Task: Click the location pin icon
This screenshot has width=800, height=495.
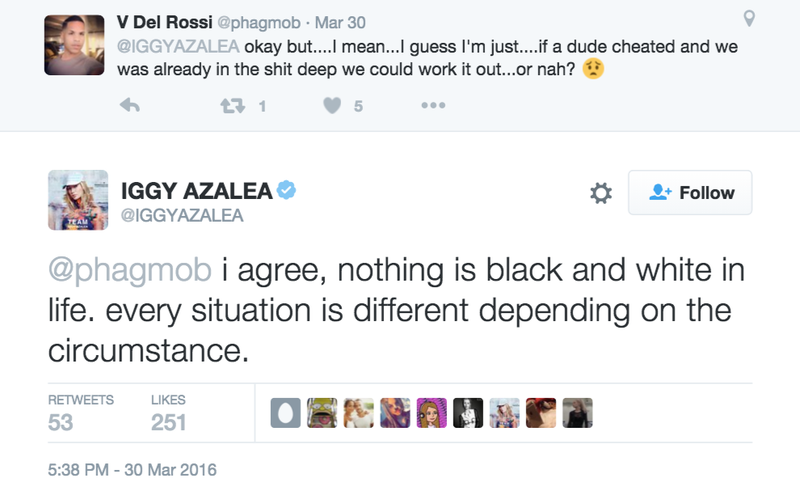Action: [749, 18]
